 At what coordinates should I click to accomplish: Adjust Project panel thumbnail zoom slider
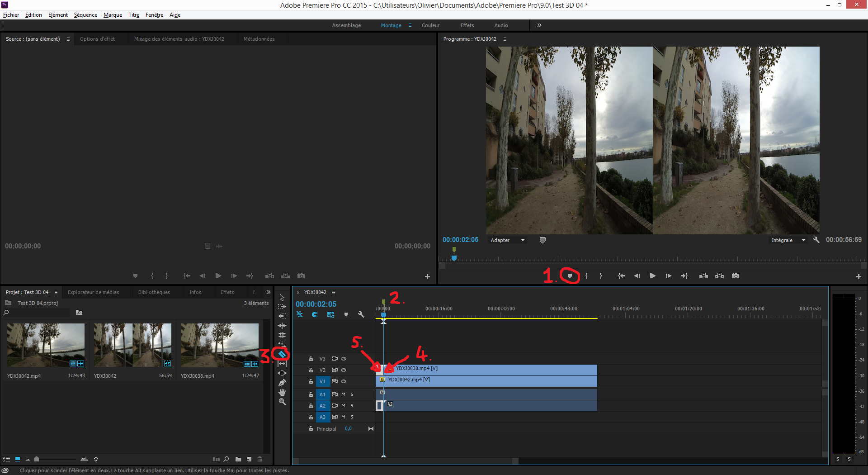[x=37, y=459]
